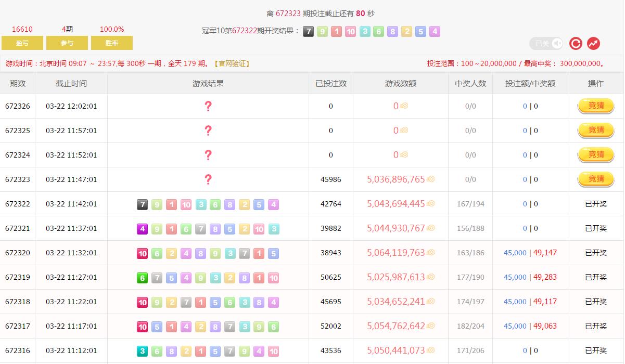
Task: Click the red refresh icon
Action: pos(576,43)
